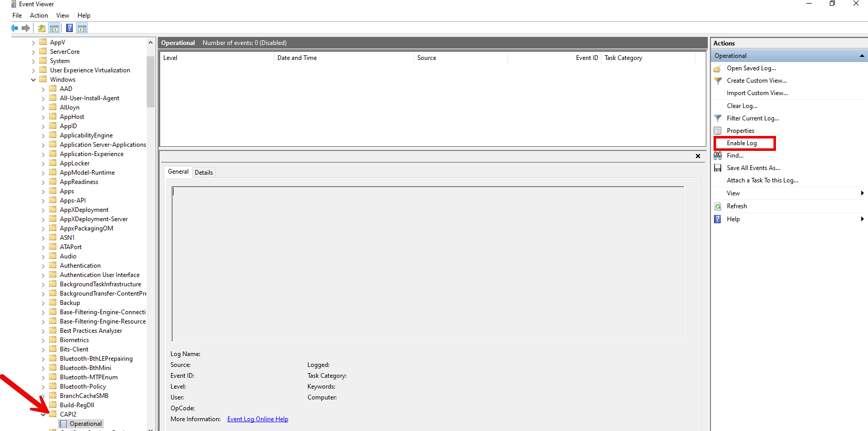Click the Open Saved Log folder icon
Viewport: 868px width, 431px height.
[x=718, y=68]
